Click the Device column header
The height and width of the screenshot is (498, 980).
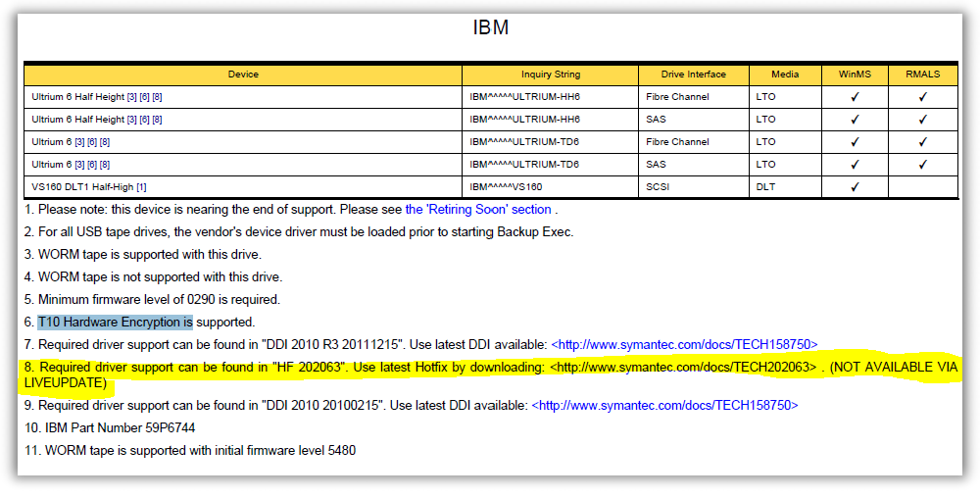click(x=243, y=75)
